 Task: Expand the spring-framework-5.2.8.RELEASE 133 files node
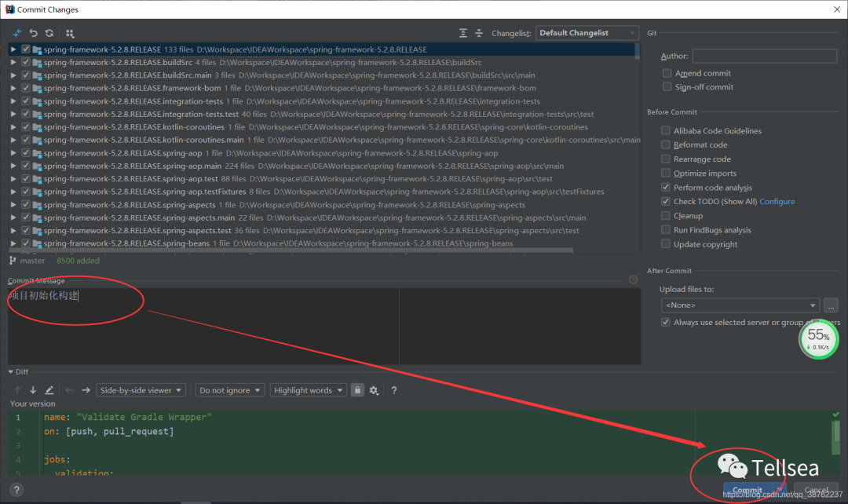point(13,49)
